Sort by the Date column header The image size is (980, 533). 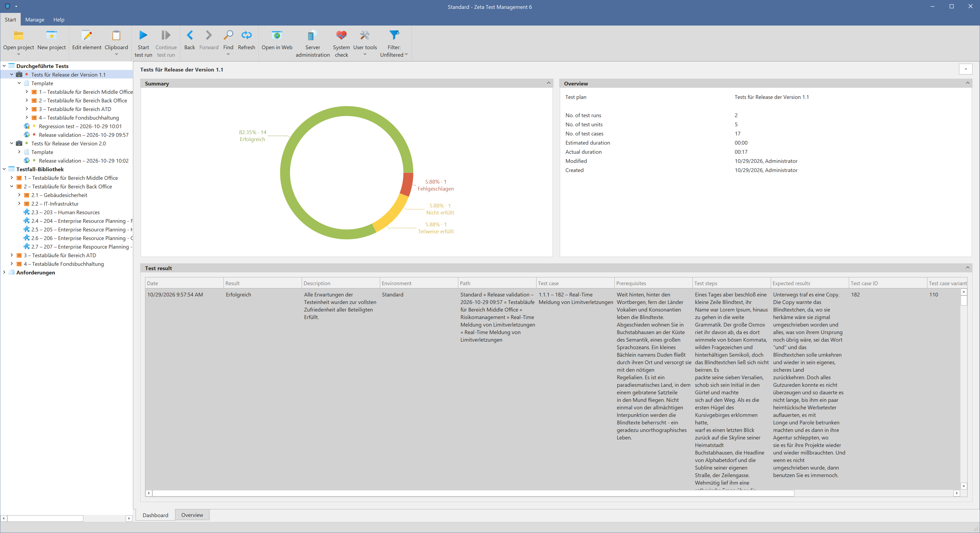(x=184, y=283)
